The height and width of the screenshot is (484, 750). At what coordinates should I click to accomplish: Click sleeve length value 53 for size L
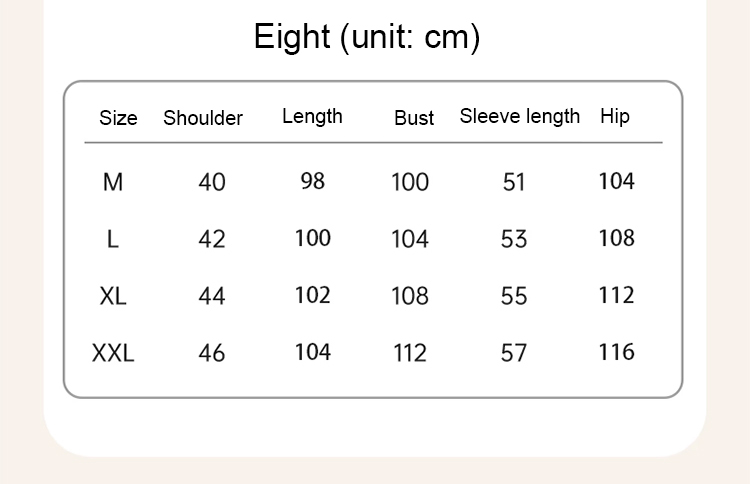pyautogui.click(x=514, y=239)
